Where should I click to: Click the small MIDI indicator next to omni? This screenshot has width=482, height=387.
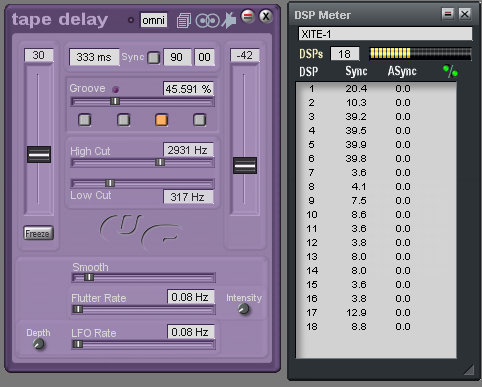(131, 20)
